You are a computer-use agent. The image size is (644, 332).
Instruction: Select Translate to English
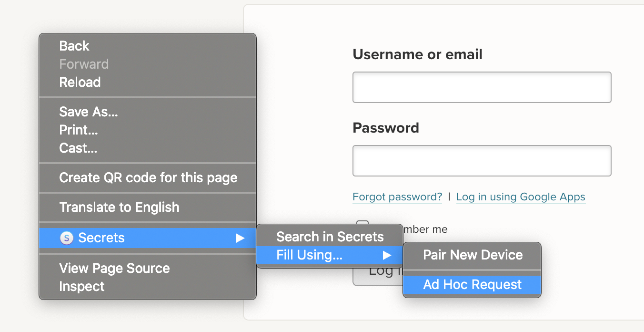(119, 207)
